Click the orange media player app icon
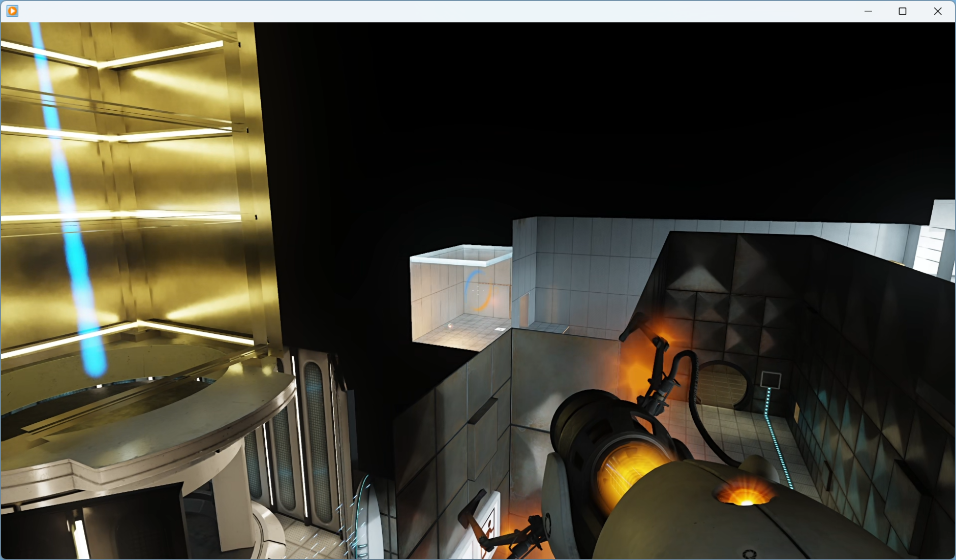Viewport: 956px width, 560px height. pyautogui.click(x=12, y=11)
